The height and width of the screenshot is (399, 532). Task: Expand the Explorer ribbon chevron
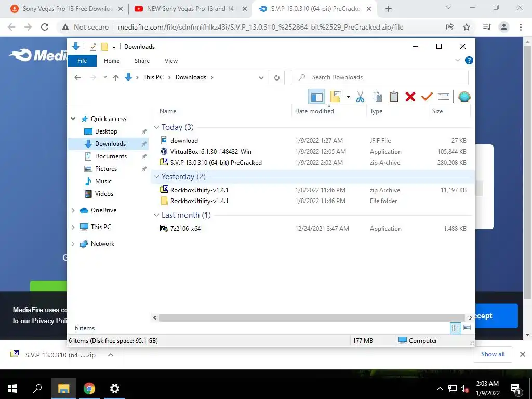click(x=457, y=60)
